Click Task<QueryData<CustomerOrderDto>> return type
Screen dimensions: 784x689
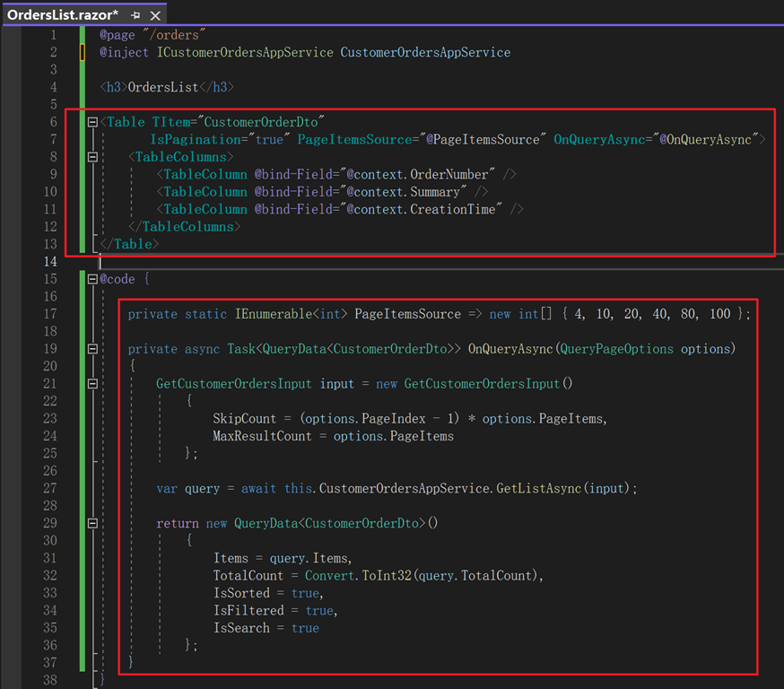click(x=344, y=349)
